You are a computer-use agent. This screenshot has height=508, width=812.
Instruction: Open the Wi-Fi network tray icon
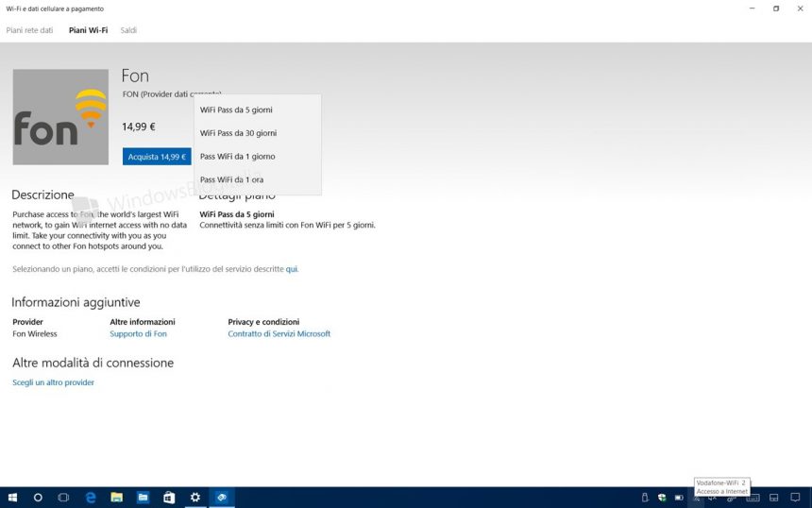697,499
